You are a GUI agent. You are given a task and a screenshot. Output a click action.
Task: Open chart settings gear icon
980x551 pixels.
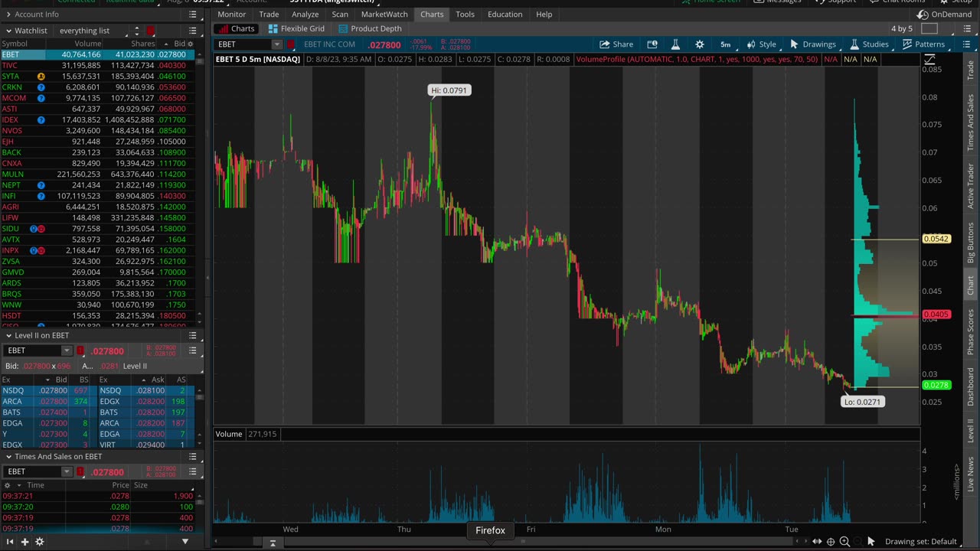coord(699,44)
